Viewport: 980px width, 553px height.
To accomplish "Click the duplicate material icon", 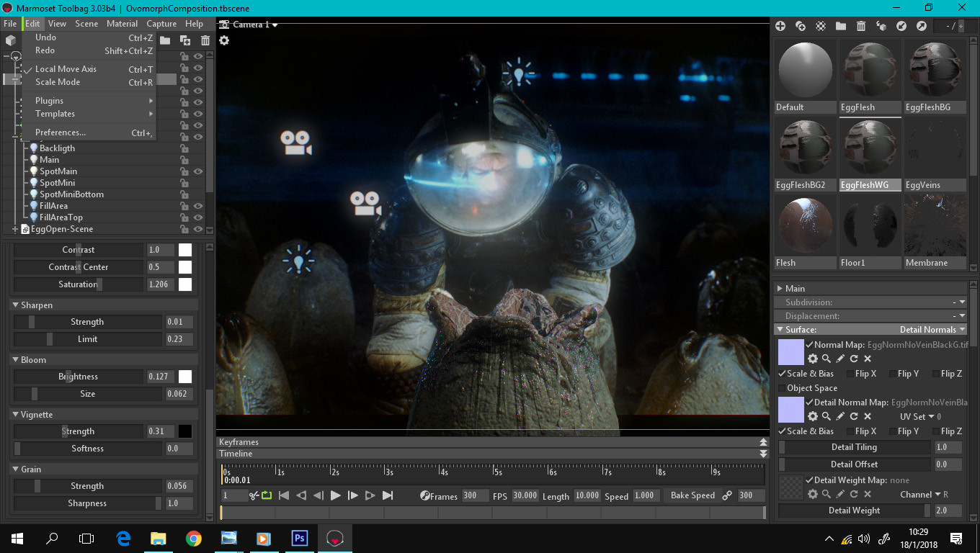I will pyautogui.click(x=800, y=26).
